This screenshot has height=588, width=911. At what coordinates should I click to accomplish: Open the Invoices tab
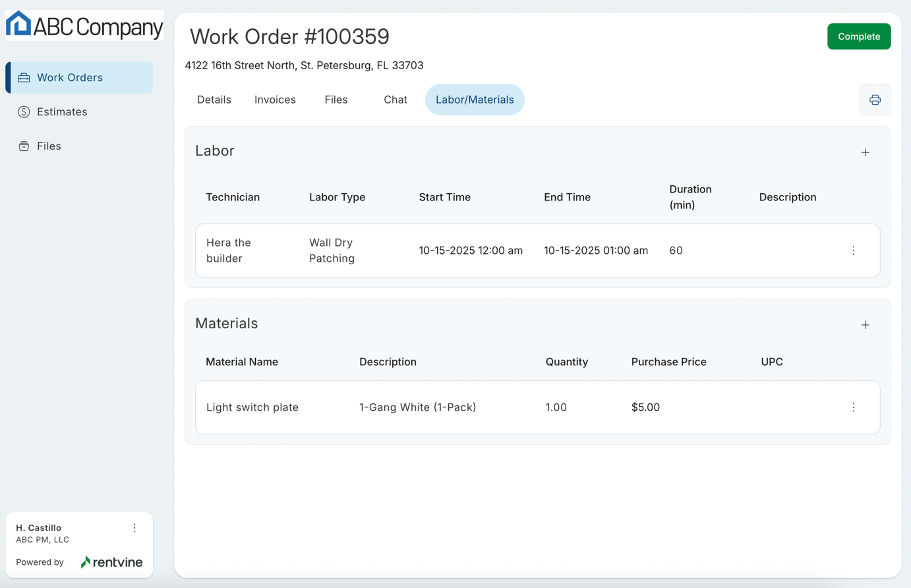pos(274,100)
